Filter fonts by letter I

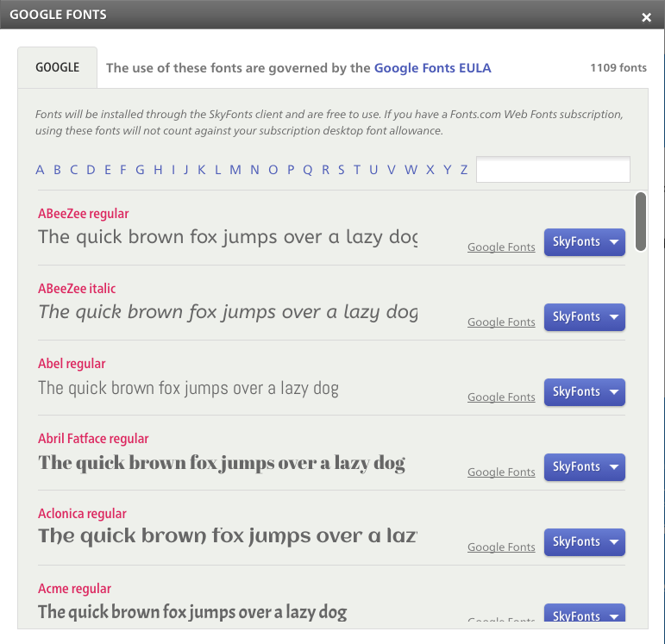pos(173,170)
